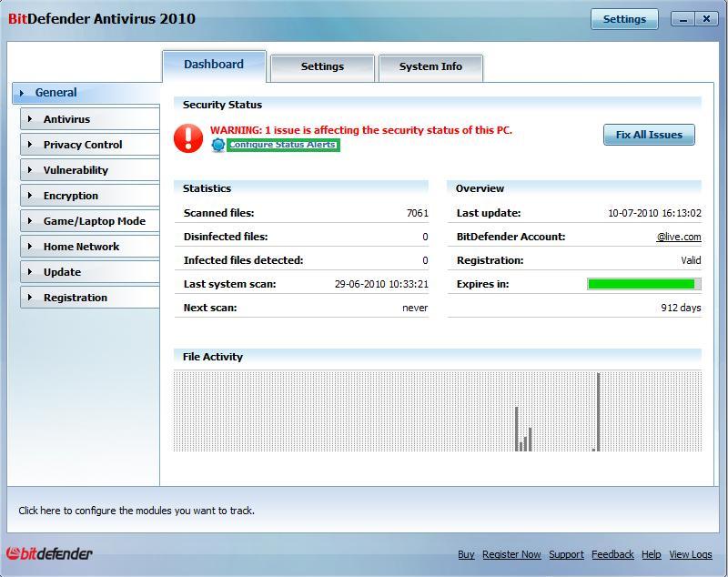Switch to the Dashboard tab
The height and width of the screenshot is (577, 728).
click(214, 66)
